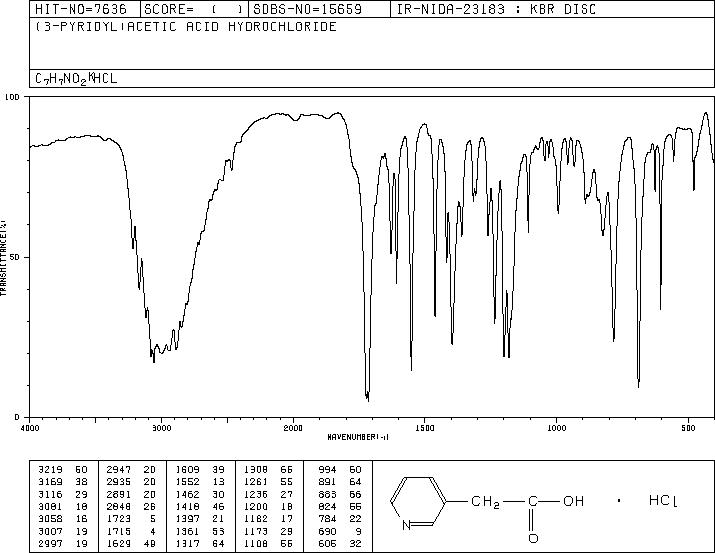The height and width of the screenshot is (553, 715).
Task: Click the 1000 wavenumber axis label
Action: [x=557, y=428]
